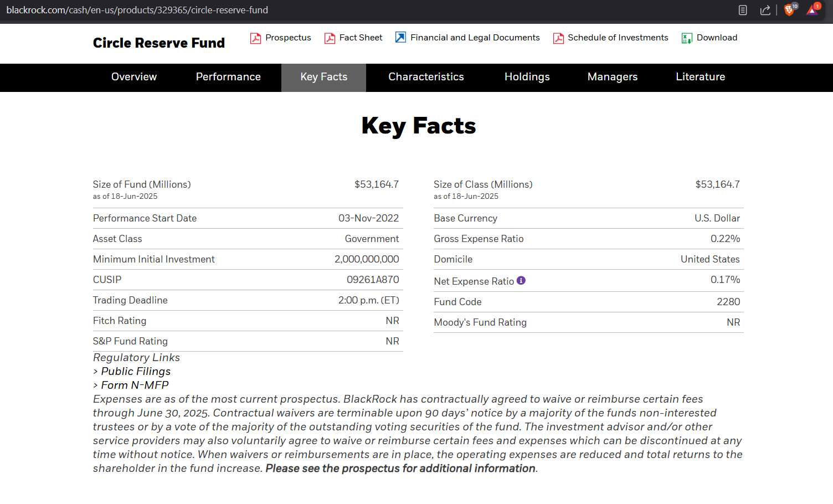
Task: Select the Size of Class value $53,164.7
Action: tap(717, 184)
